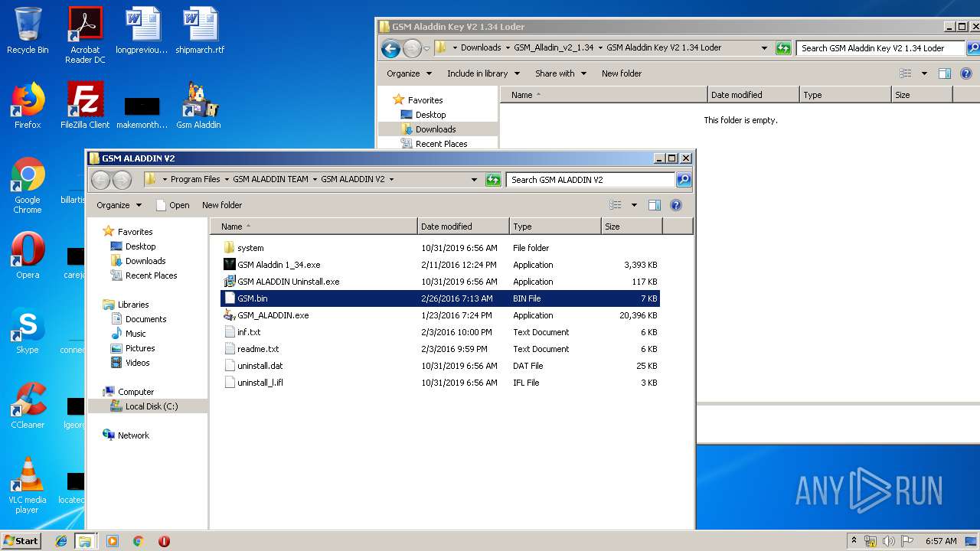Open the Opera desktop shortcut
This screenshot has width=980, height=551.
click(28, 256)
